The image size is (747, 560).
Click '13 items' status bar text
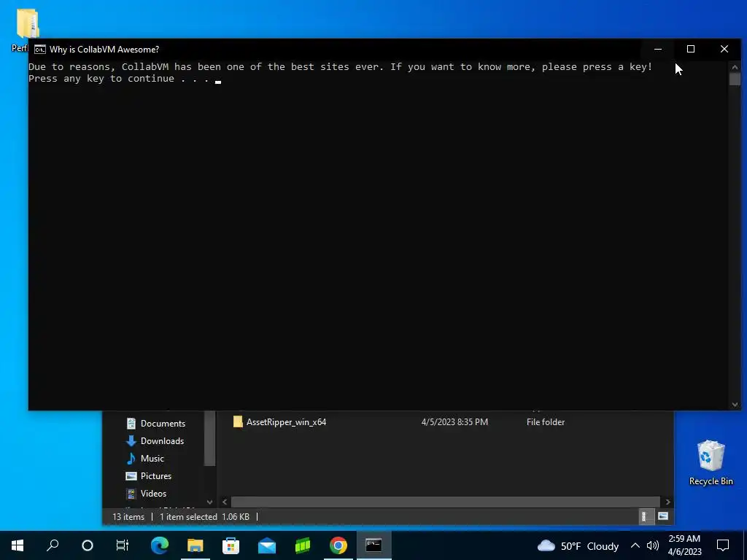(128, 517)
